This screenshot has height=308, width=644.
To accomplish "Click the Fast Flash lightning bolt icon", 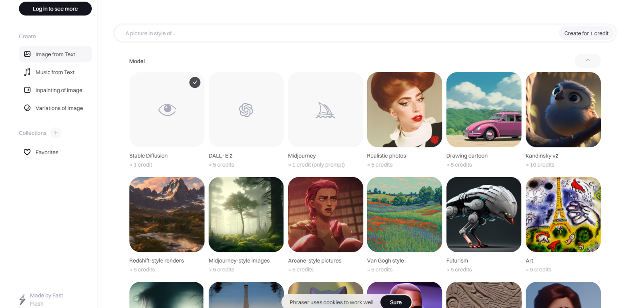I will pyautogui.click(x=23, y=299).
